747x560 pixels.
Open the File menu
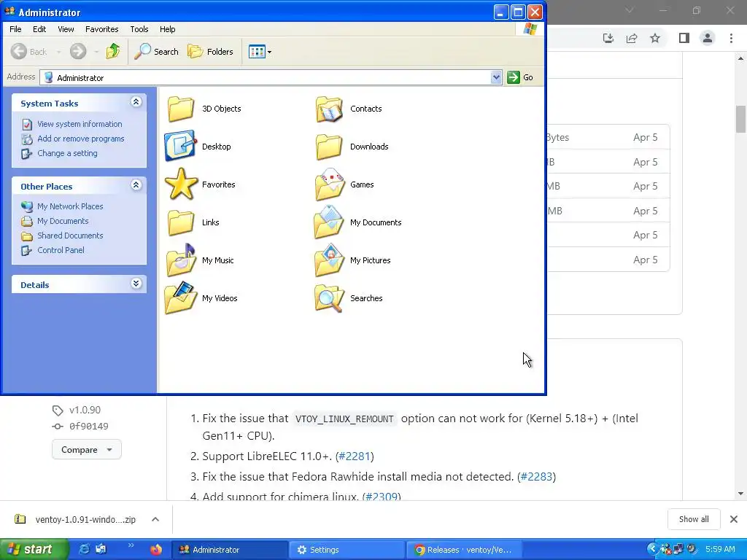(x=15, y=29)
